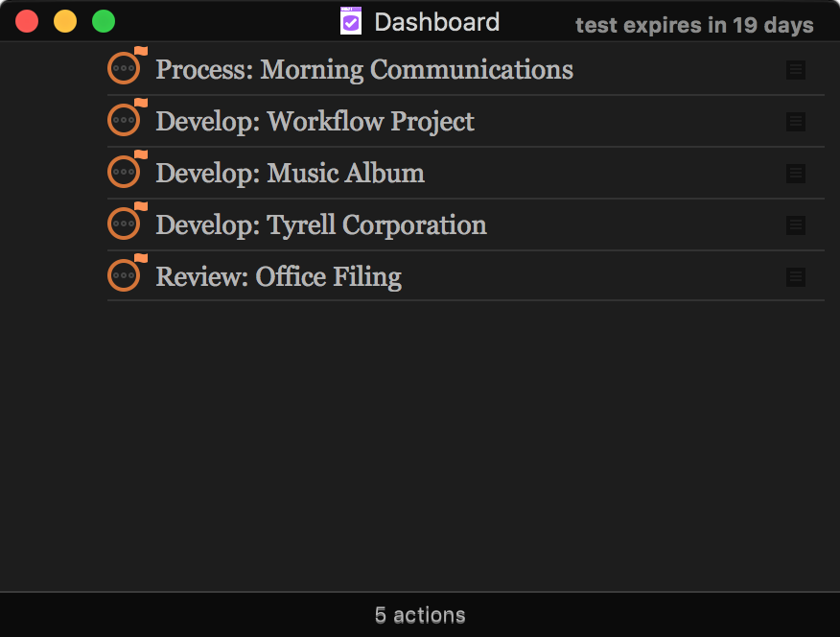Click note icon on Music Album row
840x637 pixels.
coord(795,174)
